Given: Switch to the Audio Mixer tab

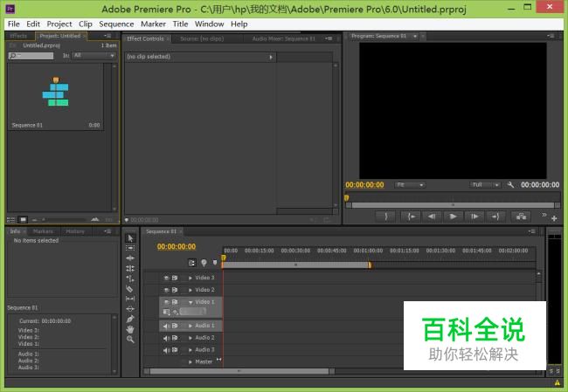Looking at the screenshot, I should click(283, 39).
